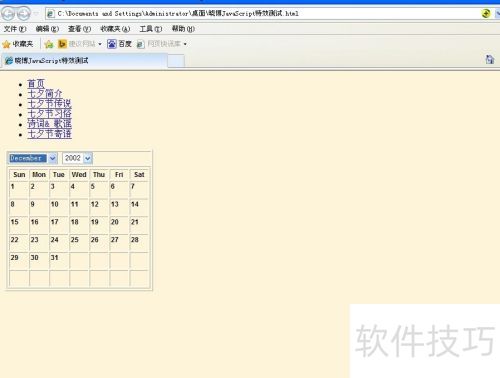500x378 pixels.
Task: Select calendar day 5
Action: (x=99, y=189)
